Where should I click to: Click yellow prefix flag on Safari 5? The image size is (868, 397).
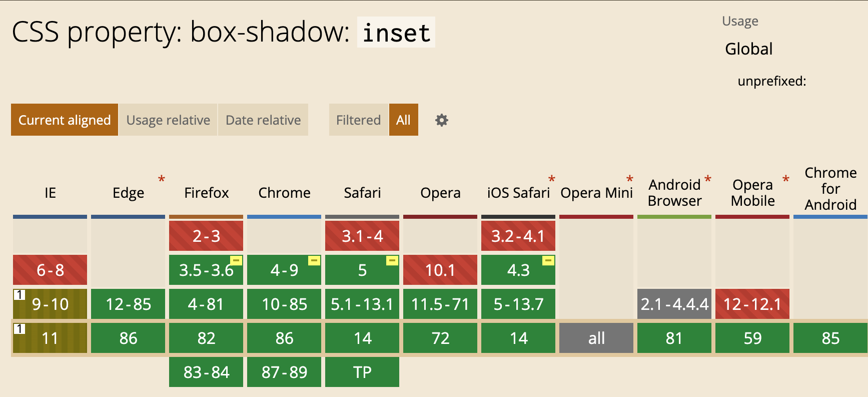[x=392, y=260]
